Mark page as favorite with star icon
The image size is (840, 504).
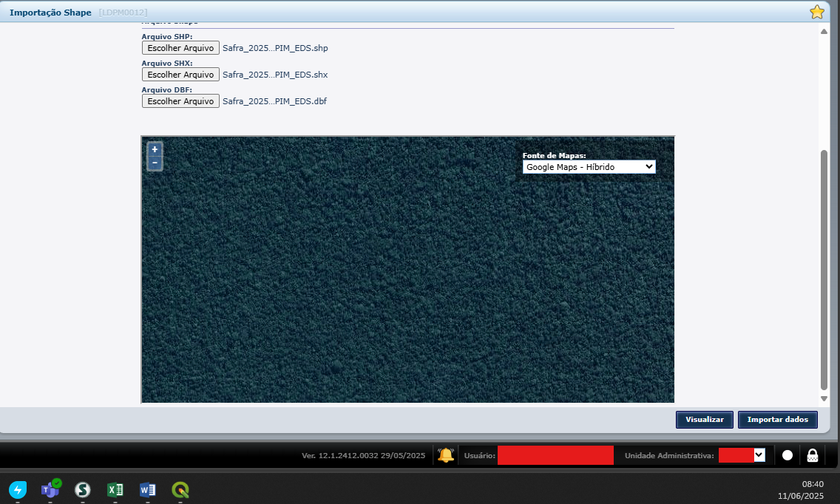coord(816,12)
